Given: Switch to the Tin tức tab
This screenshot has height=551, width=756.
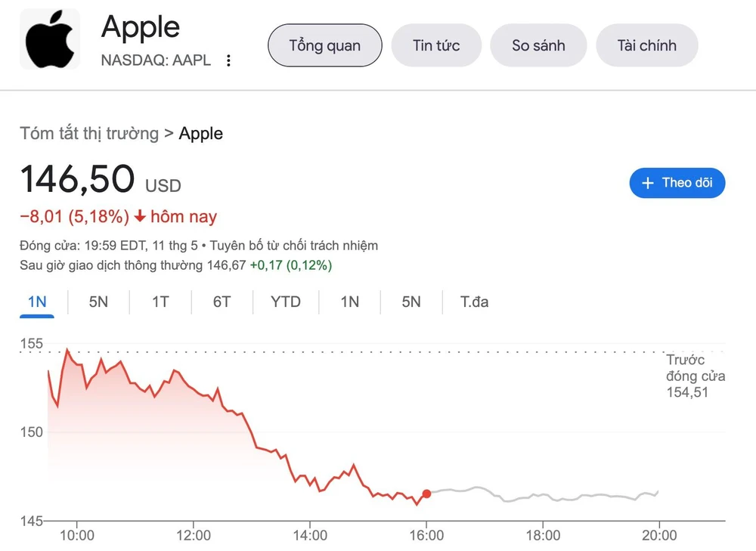Looking at the screenshot, I should click(x=436, y=45).
